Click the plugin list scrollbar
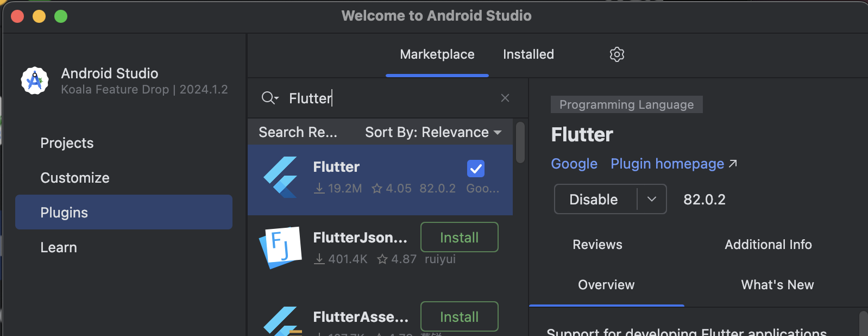868x336 pixels. click(520, 142)
